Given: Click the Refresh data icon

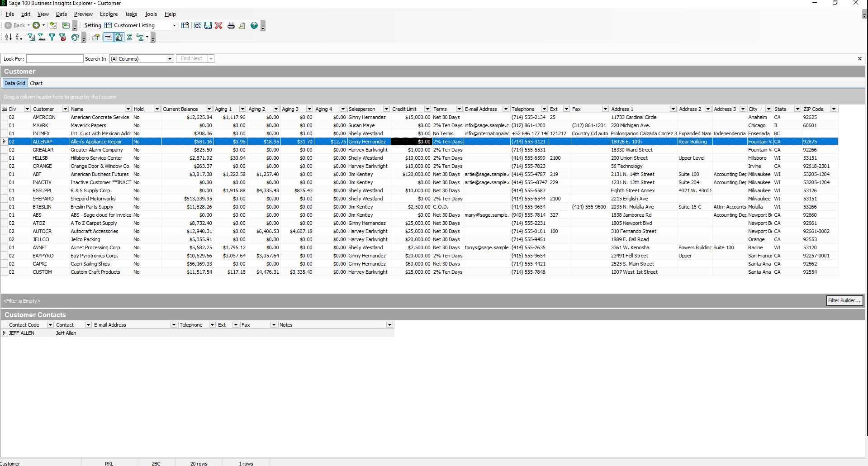Looking at the screenshot, I should tap(75, 37).
